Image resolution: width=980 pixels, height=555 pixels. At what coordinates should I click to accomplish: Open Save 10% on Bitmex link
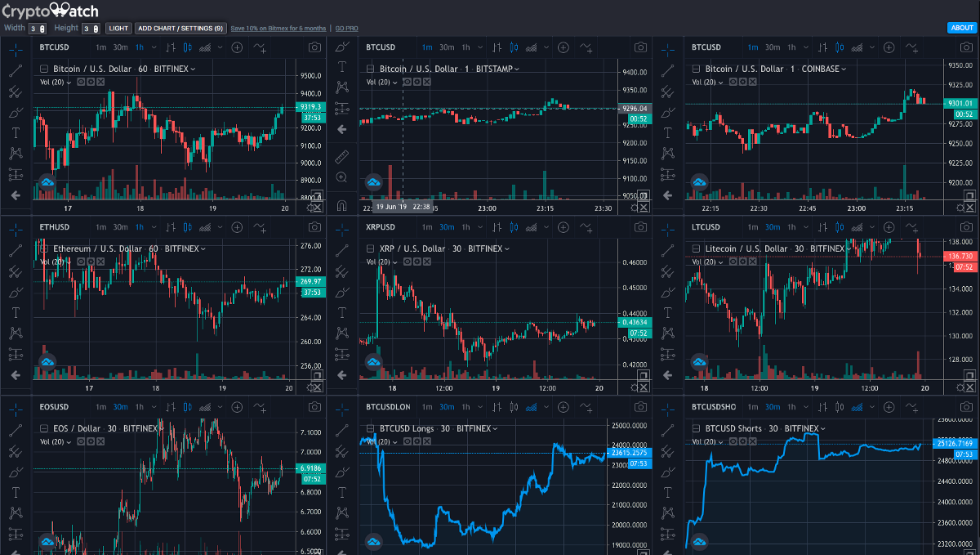click(x=278, y=28)
